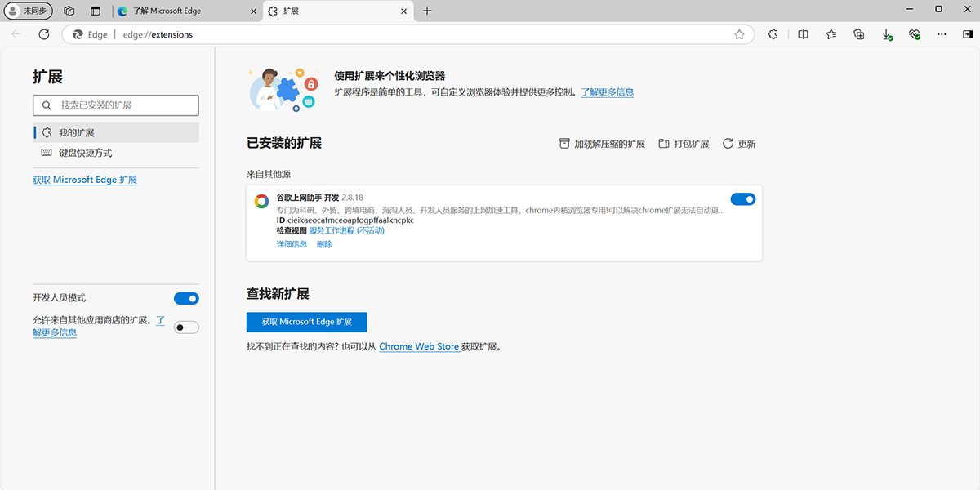
Task: Turn off 开发人员模式 switch
Action: (186, 298)
